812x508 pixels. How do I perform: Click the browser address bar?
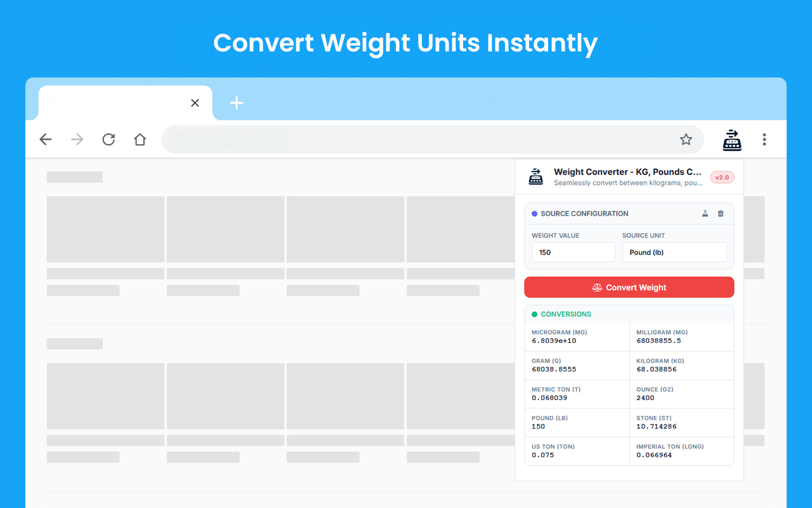tap(433, 140)
